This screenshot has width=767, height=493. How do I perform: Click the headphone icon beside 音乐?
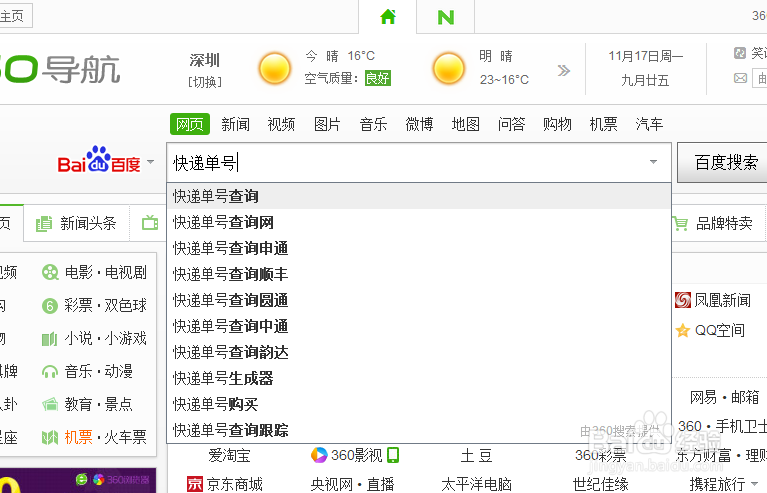click(50, 372)
